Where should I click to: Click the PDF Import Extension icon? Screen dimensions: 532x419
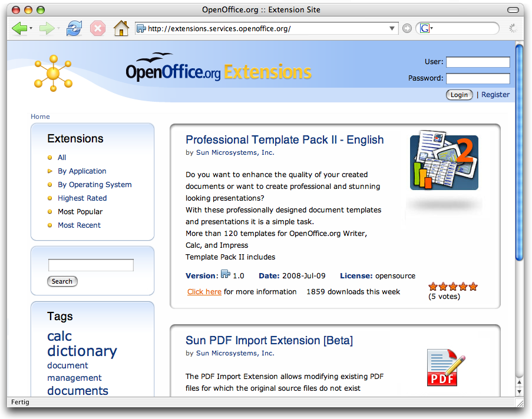pyautogui.click(x=446, y=367)
